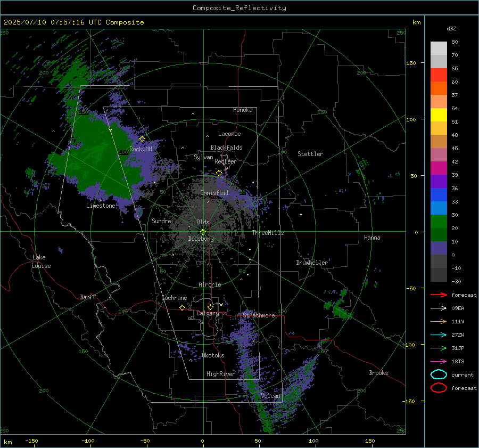Click the Hanna label

click(372, 238)
